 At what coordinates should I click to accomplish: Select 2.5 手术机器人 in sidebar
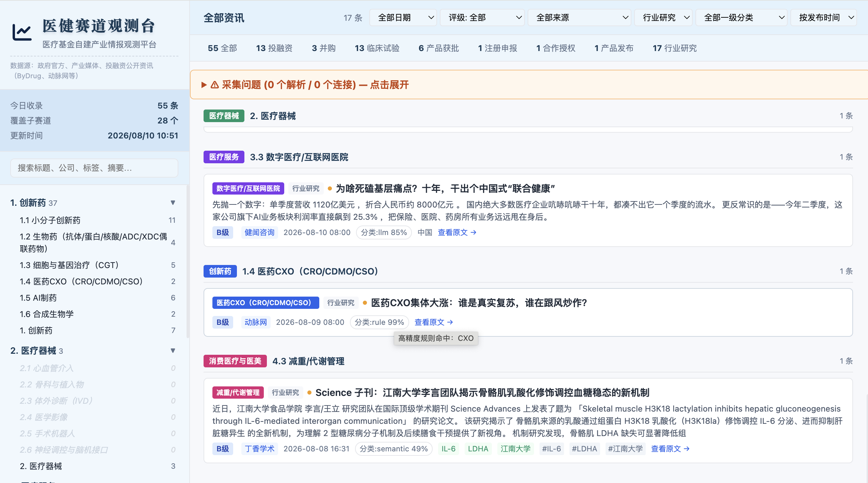tap(98, 434)
